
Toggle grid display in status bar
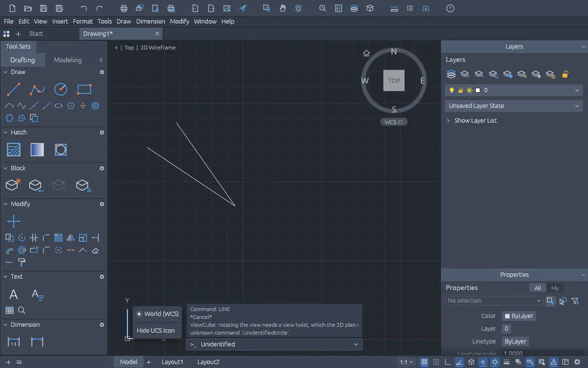coord(424,362)
